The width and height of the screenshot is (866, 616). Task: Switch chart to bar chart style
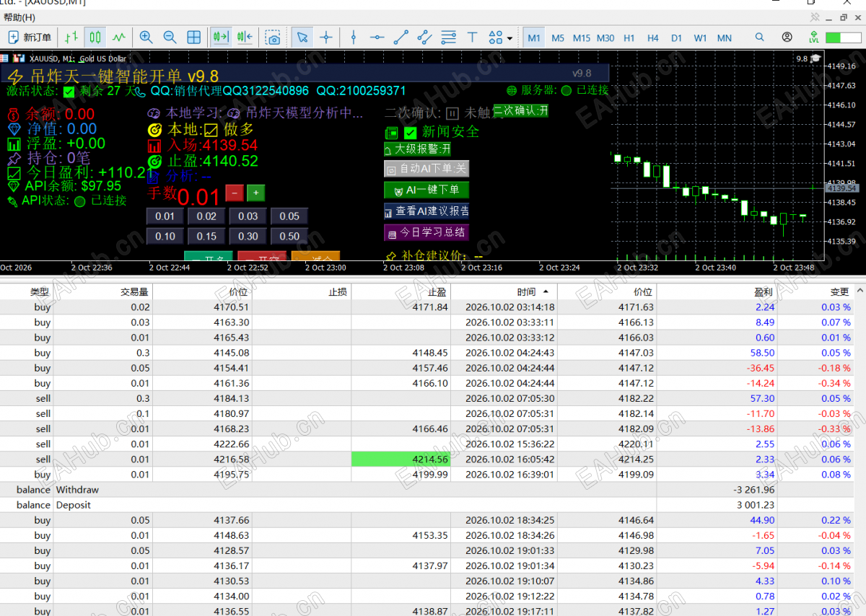pos(71,38)
